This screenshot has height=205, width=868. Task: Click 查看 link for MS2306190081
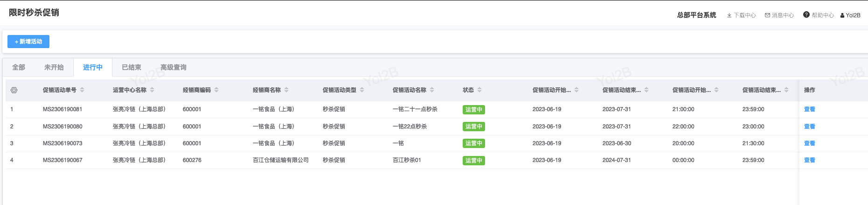tap(809, 109)
